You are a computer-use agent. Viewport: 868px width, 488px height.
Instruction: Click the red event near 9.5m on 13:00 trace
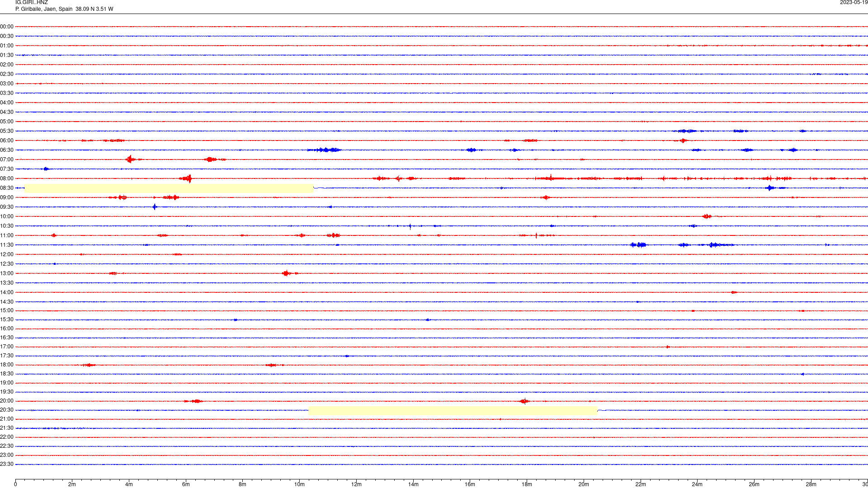pyautogui.click(x=287, y=273)
